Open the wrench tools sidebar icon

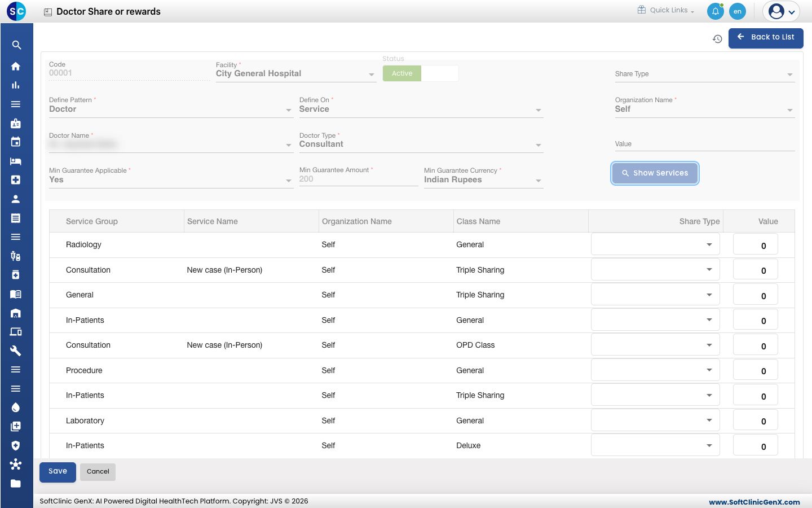[16, 351]
